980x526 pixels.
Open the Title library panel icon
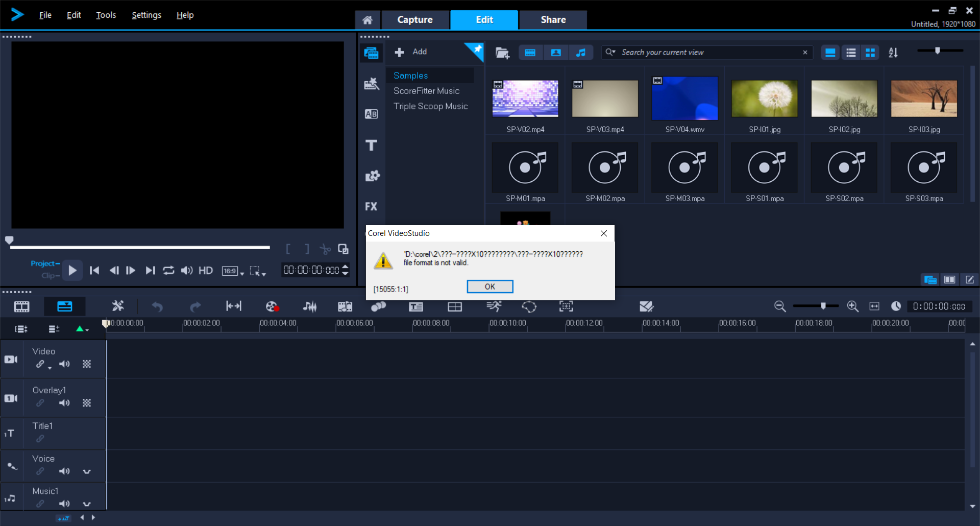tap(371, 146)
